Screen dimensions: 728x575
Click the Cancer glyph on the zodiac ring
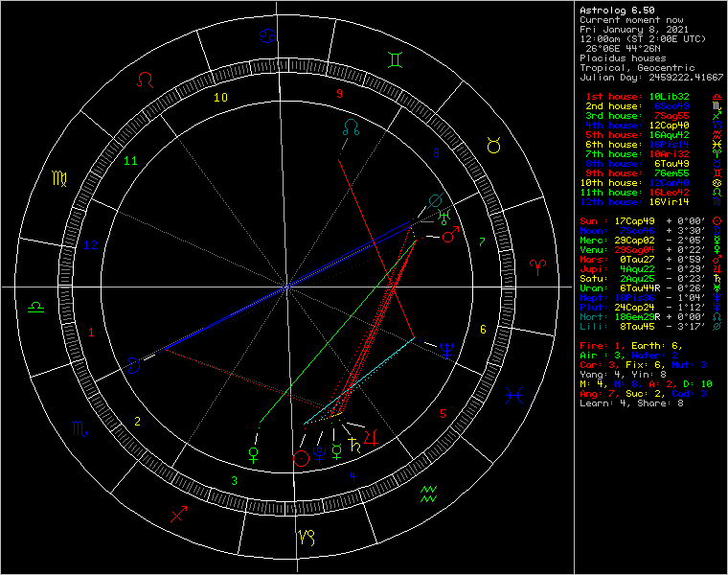(268, 35)
